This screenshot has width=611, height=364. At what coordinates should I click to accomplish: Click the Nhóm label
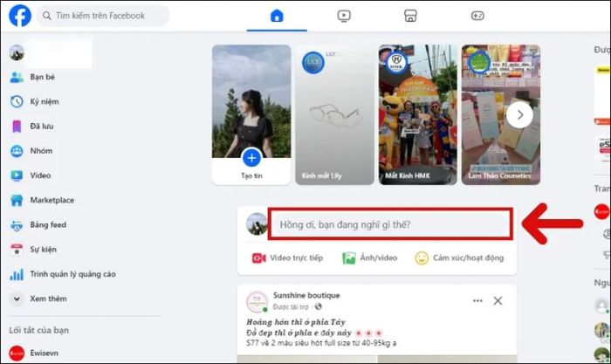(41, 151)
